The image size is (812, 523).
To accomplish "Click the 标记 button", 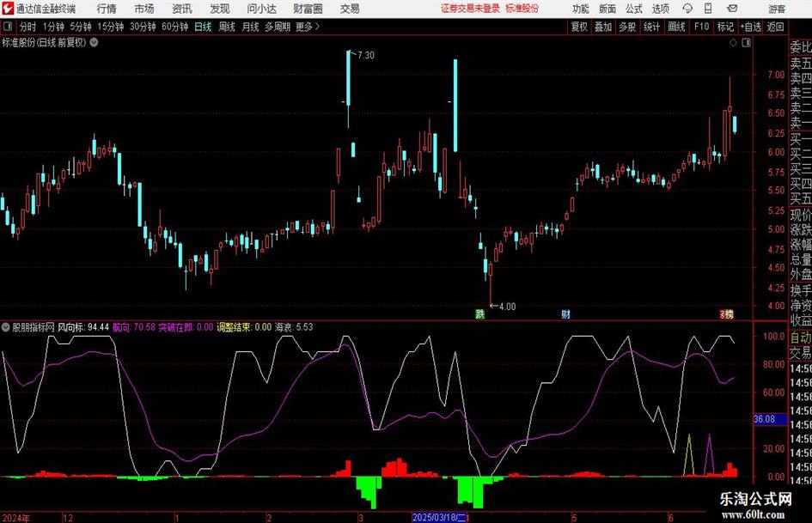I will (725, 27).
